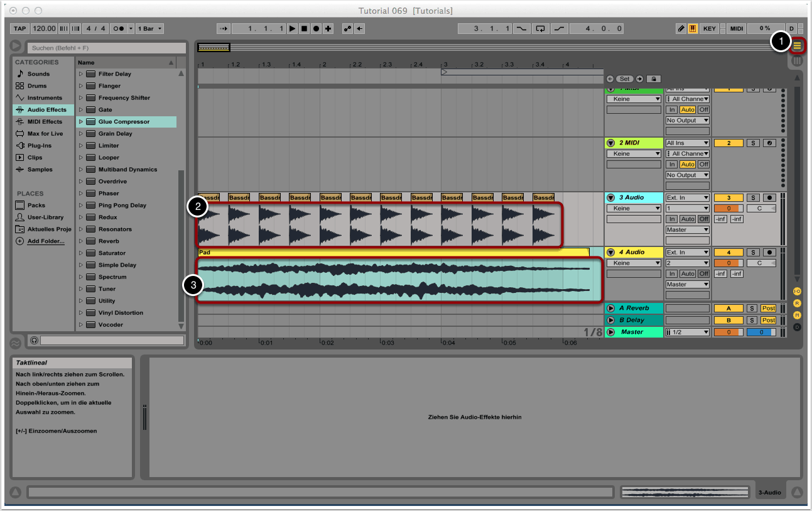Image resolution: width=812 pixels, height=511 pixels.
Task: Unfold the A Reverb return track
Action: 610,309
